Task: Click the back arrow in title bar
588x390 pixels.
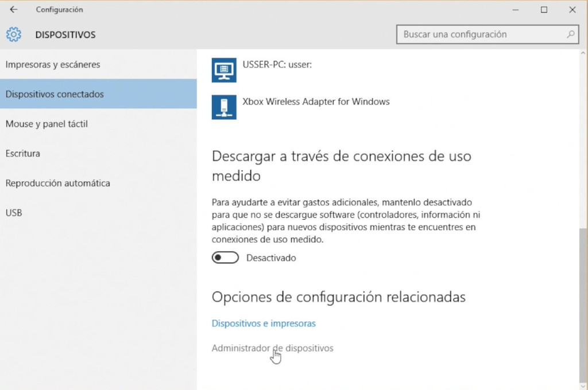Action: pos(14,10)
